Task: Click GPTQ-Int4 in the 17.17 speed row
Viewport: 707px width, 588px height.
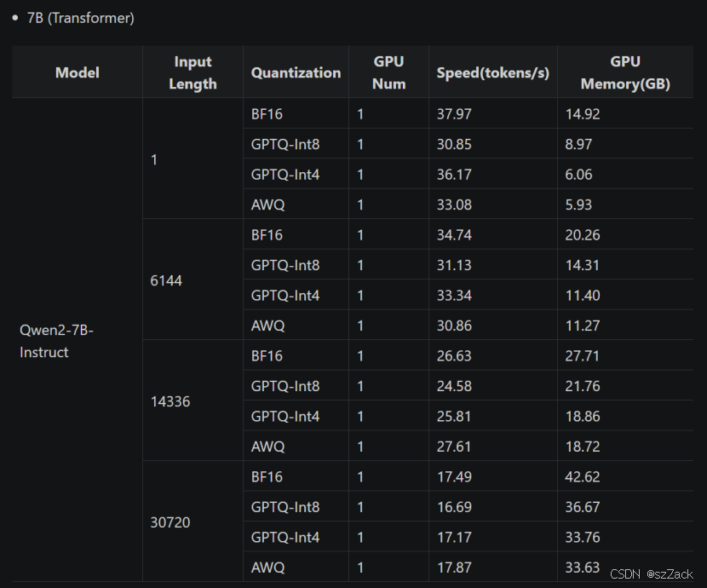Action: coord(285,537)
